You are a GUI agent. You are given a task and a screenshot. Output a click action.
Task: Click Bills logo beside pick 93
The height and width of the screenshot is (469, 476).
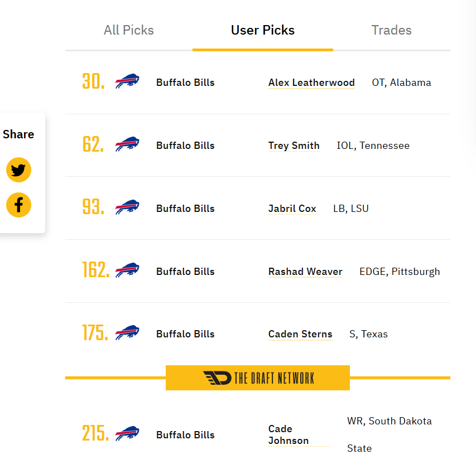(x=127, y=207)
